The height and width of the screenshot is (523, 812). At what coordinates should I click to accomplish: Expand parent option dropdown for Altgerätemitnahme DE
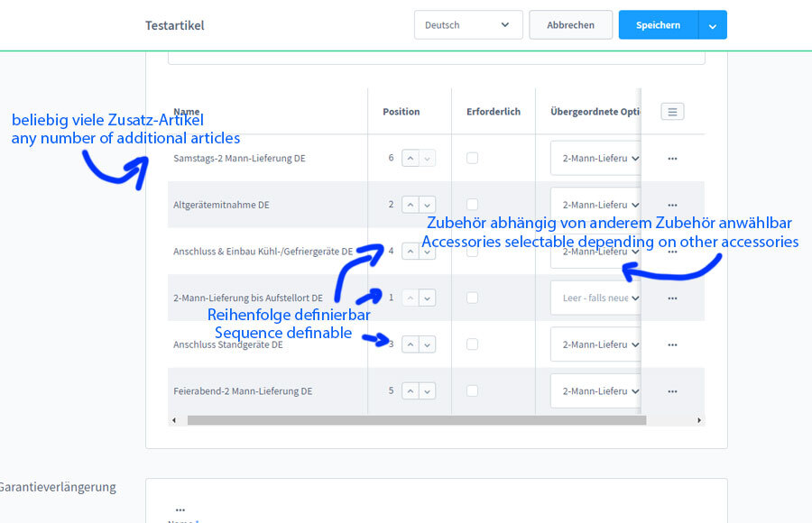click(599, 205)
